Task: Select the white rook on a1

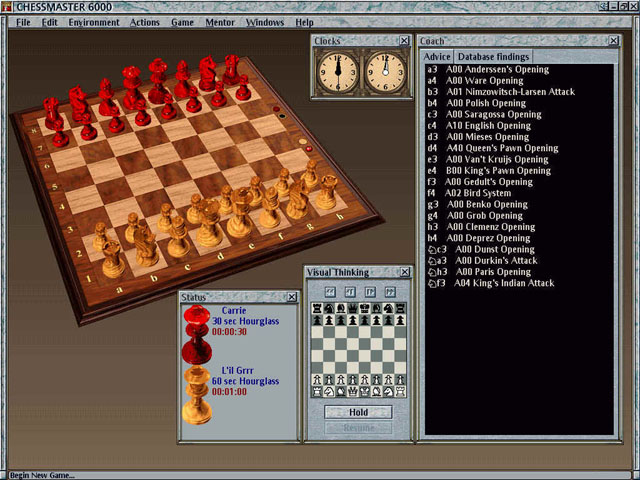Action: (112, 257)
